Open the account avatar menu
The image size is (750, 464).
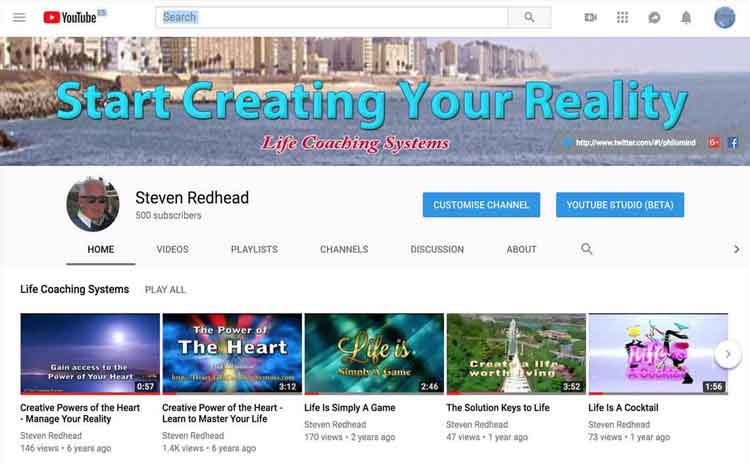(x=724, y=18)
